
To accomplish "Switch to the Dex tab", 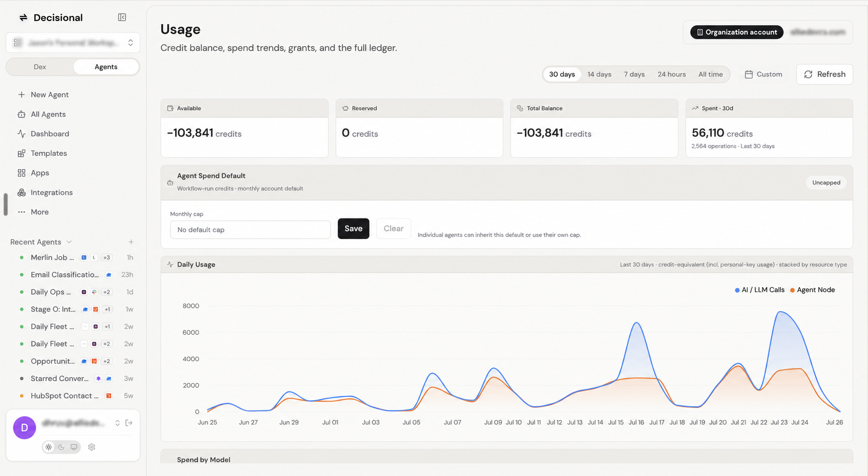I will click(40, 67).
